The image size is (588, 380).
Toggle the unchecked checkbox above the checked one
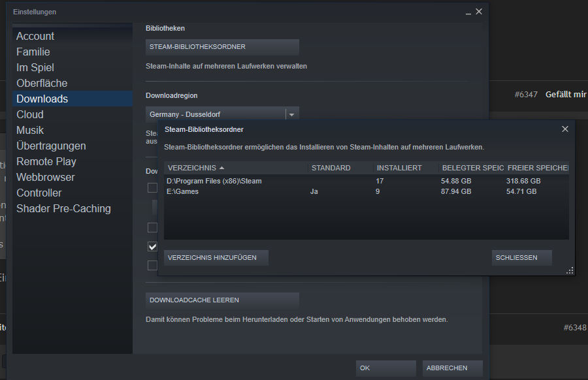click(x=152, y=227)
